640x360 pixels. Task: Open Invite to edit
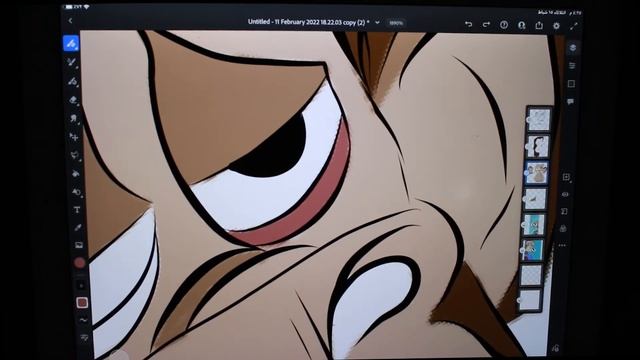tap(522, 25)
